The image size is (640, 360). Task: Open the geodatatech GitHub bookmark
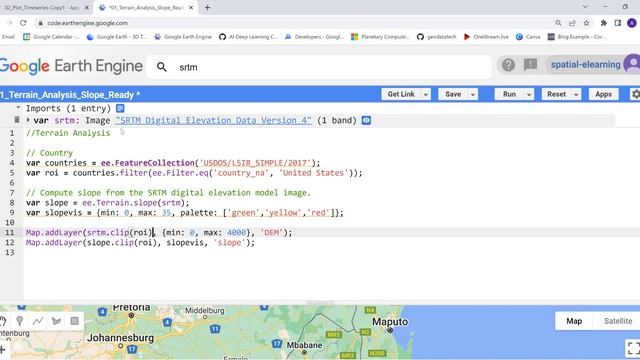[x=437, y=37]
